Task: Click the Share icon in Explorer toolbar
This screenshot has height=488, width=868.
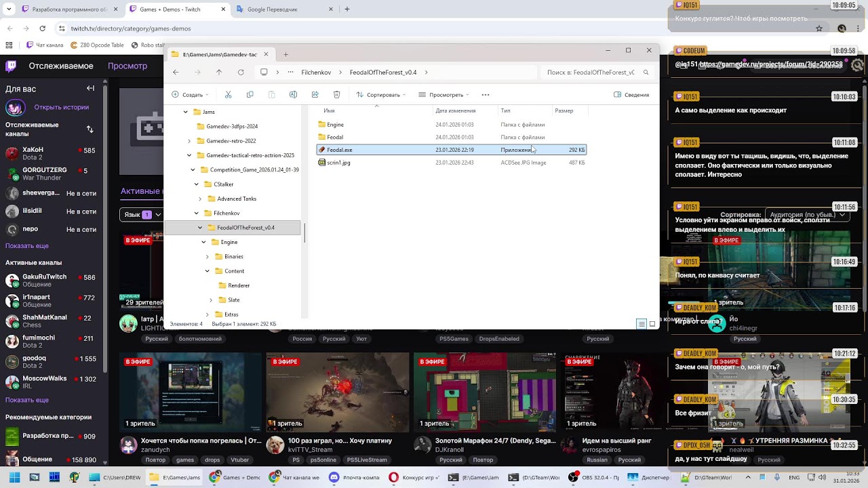Action: (x=315, y=95)
